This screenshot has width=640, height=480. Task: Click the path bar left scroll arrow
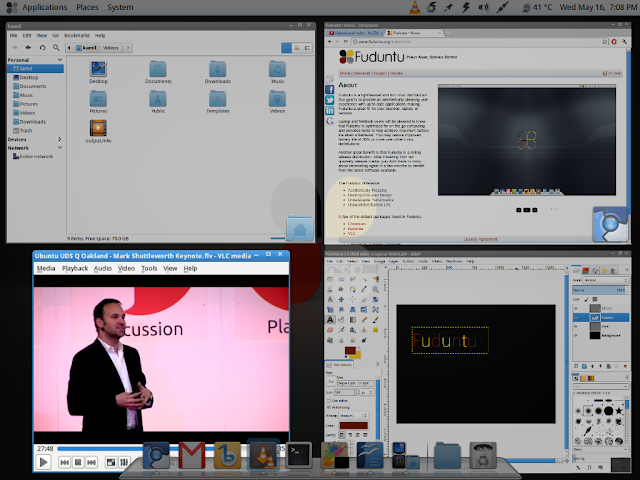click(69, 48)
